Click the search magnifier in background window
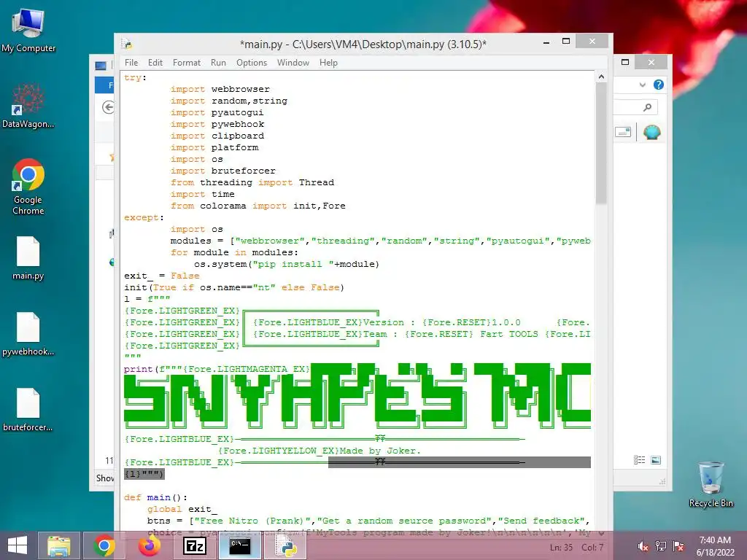Viewport: 747px width, 560px height. [647, 108]
